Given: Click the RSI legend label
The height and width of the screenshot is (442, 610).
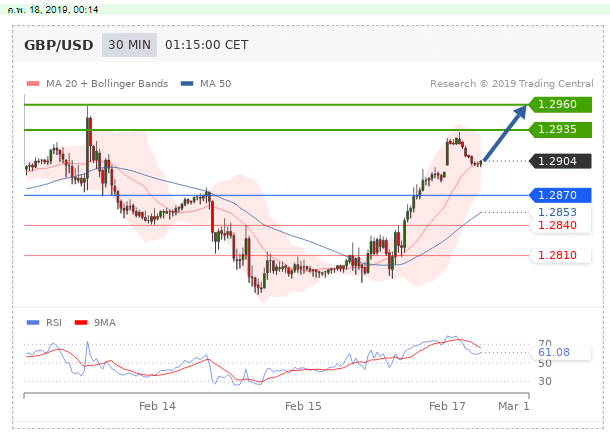Looking at the screenshot, I should 54,323.
